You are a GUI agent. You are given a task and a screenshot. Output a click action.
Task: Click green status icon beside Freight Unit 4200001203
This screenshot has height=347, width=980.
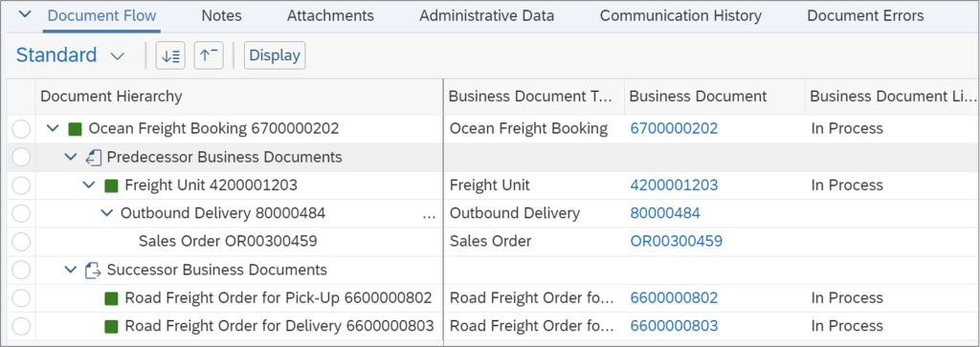coord(111,185)
